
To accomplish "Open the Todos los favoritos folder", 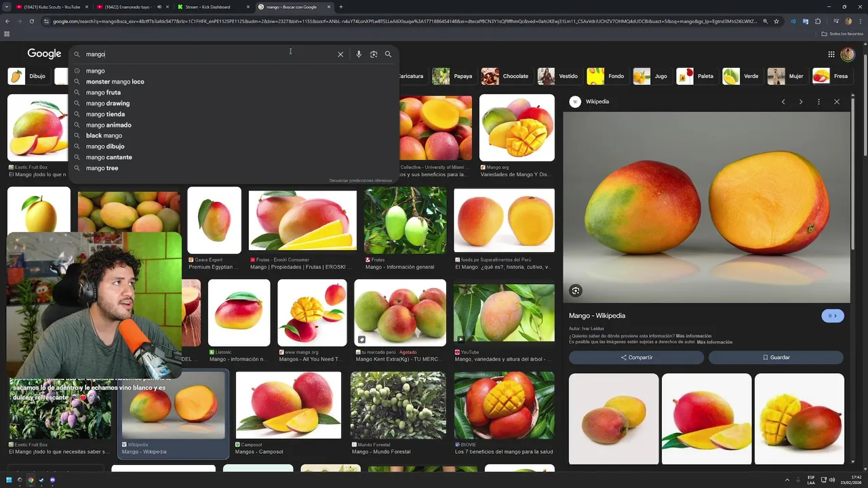I will [841, 33].
